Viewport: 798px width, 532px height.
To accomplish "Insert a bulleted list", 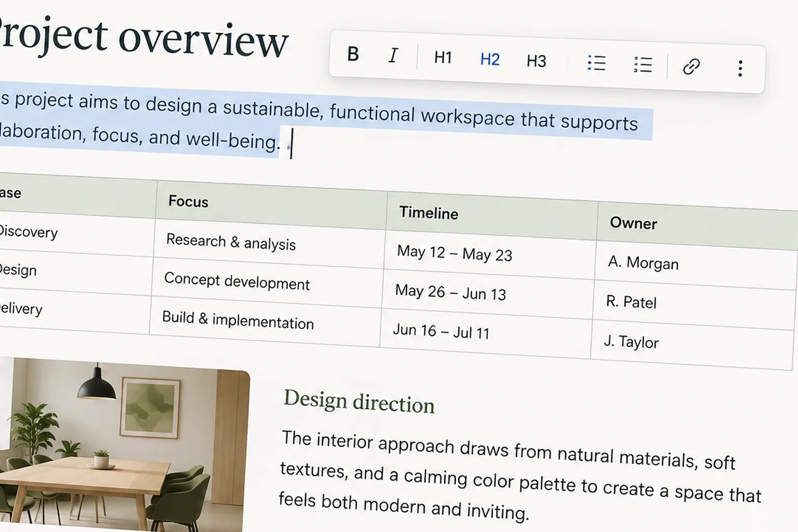I will (x=596, y=63).
